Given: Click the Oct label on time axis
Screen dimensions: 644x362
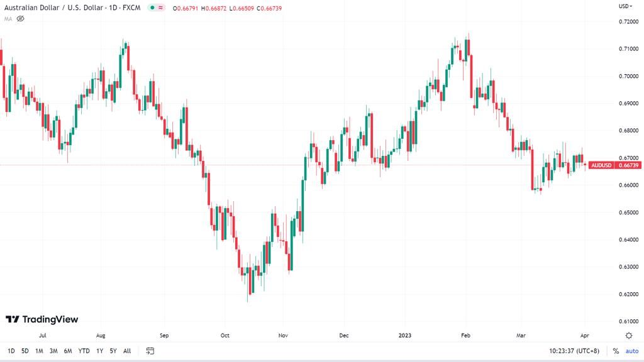Looking at the screenshot, I should pos(225,336).
